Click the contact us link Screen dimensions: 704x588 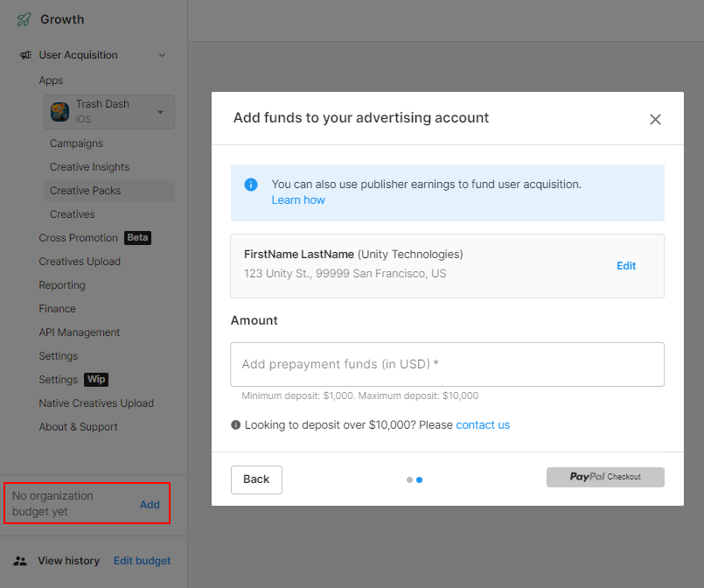click(483, 425)
